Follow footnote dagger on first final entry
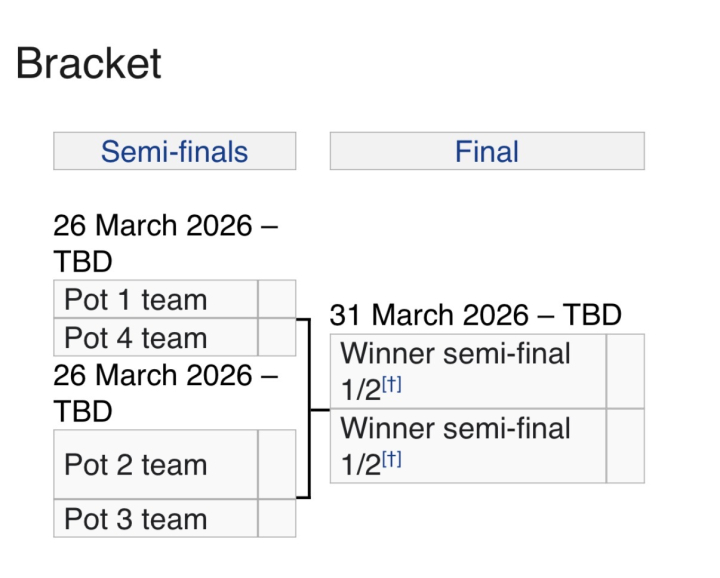 tap(392, 384)
